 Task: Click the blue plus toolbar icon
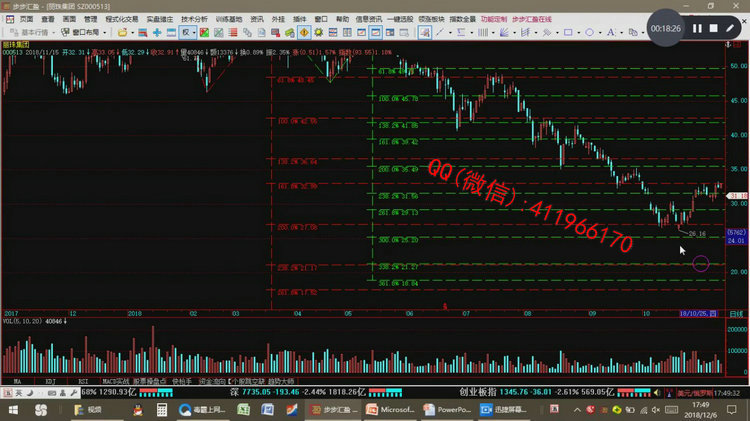[157, 32]
